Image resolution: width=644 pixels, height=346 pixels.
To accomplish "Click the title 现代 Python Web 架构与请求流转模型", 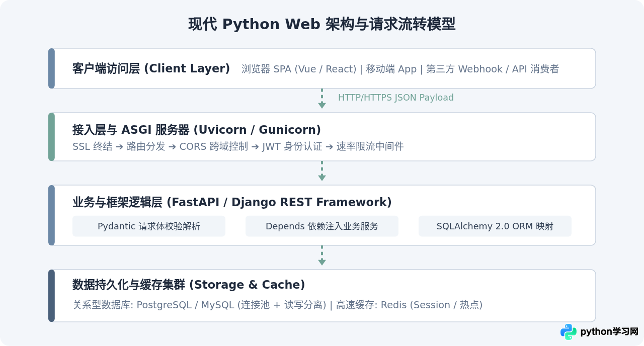I will [x=322, y=24].
